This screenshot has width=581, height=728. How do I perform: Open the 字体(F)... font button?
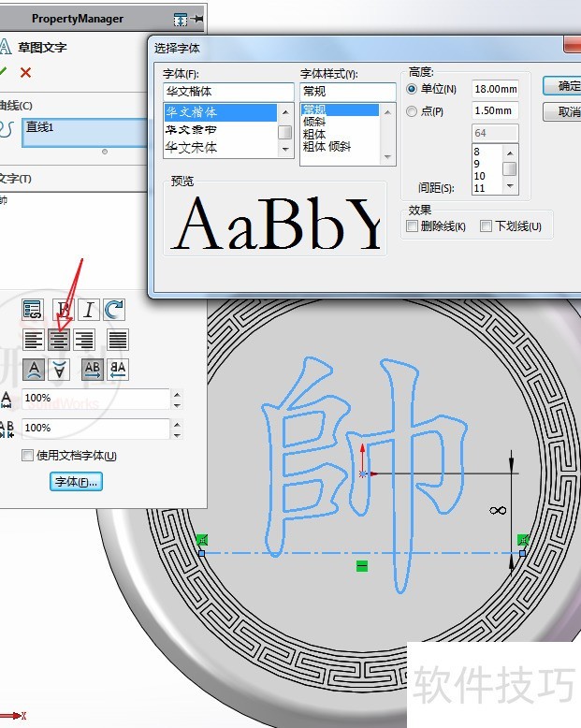76,482
